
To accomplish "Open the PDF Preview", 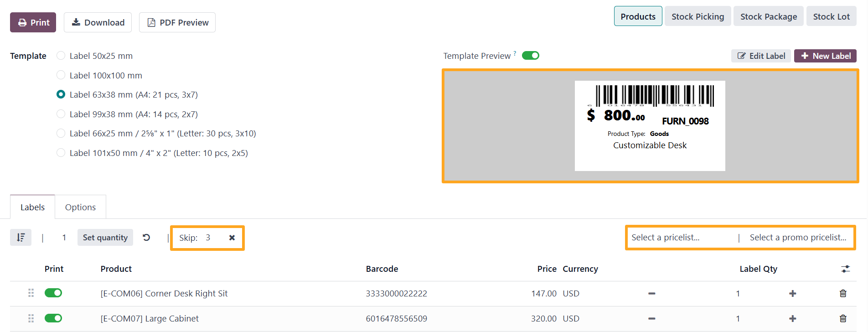I will point(177,22).
